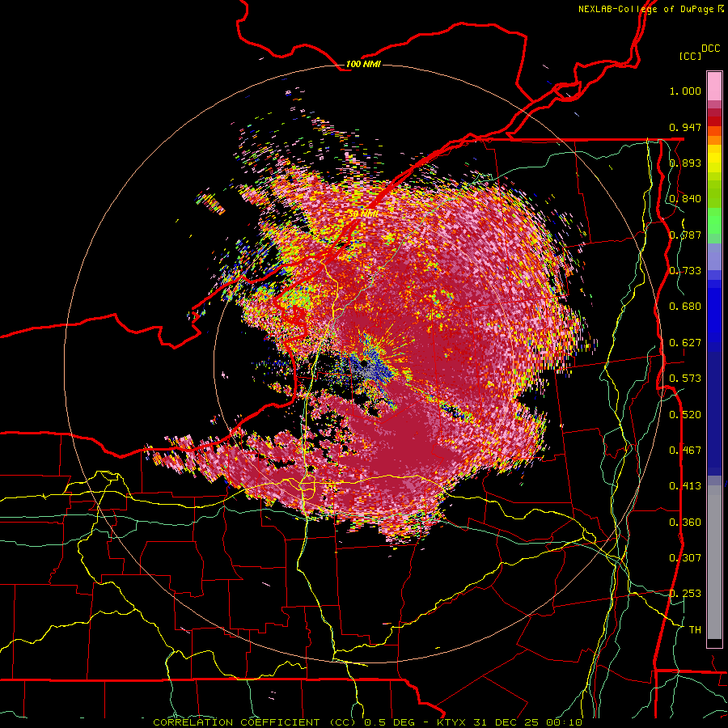Pick the light pink top color bar segment
Image resolution: width=728 pixels, height=728 pixels.
coord(714,86)
